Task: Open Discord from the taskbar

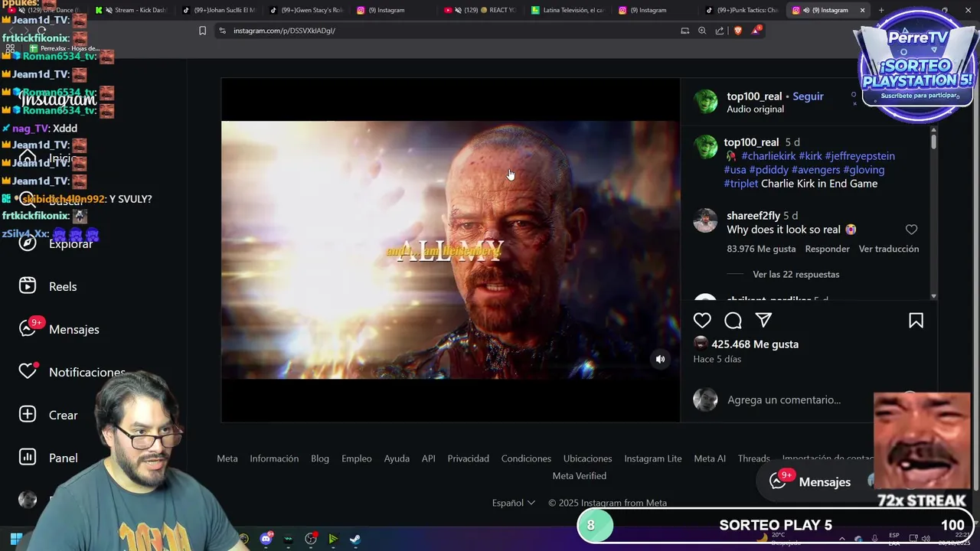Action: [266, 539]
